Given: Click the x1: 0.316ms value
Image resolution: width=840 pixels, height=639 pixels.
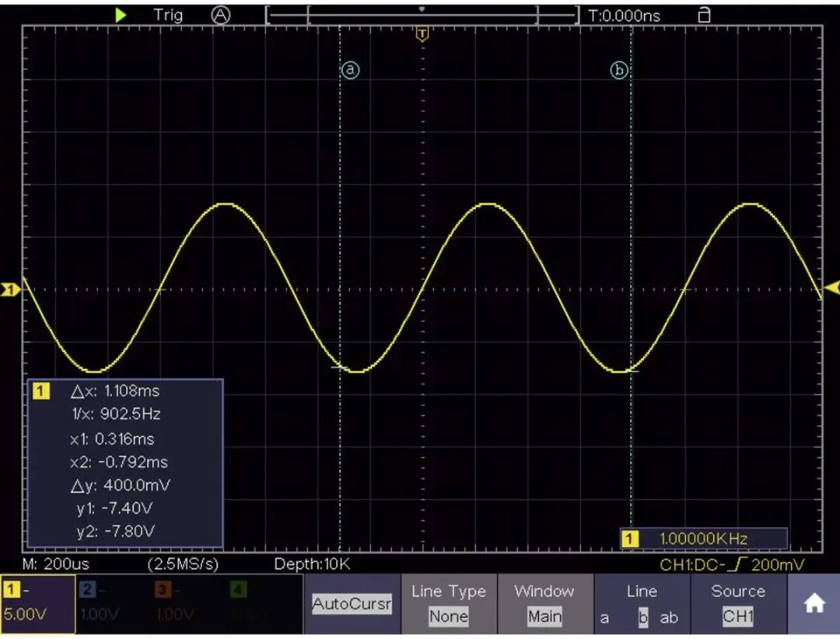Looking at the screenshot, I should (112, 439).
